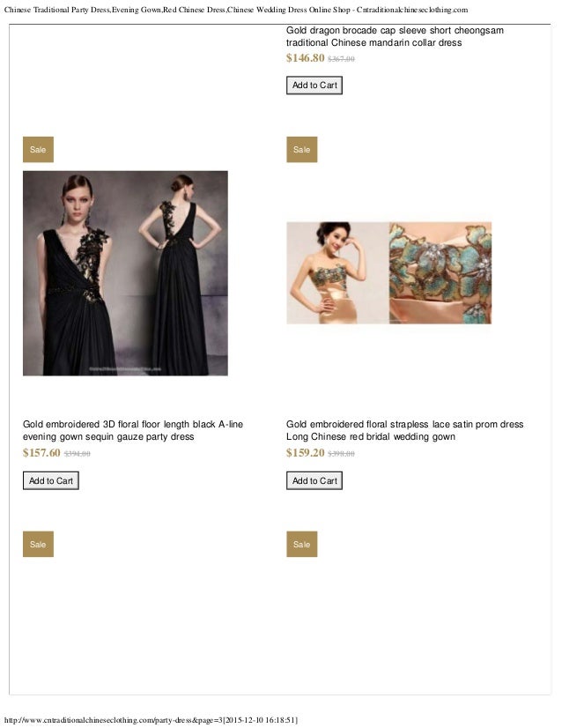The width and height of the screenshot is (562, 728).
Task: Open the model photo of the strapless satin dress
Action: point(337,273)
